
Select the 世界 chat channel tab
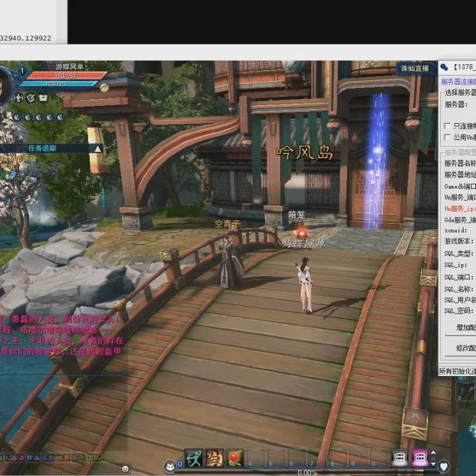click(63, 458)
